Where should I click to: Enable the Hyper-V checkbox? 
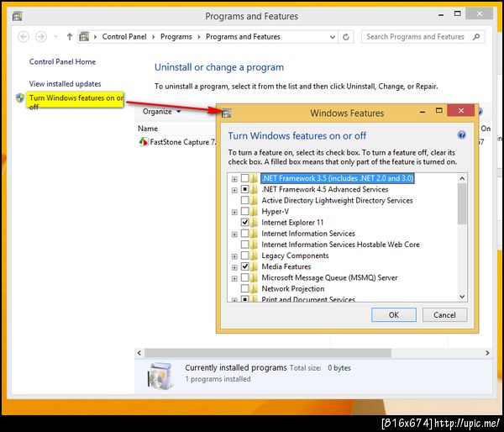pos(245,211)
